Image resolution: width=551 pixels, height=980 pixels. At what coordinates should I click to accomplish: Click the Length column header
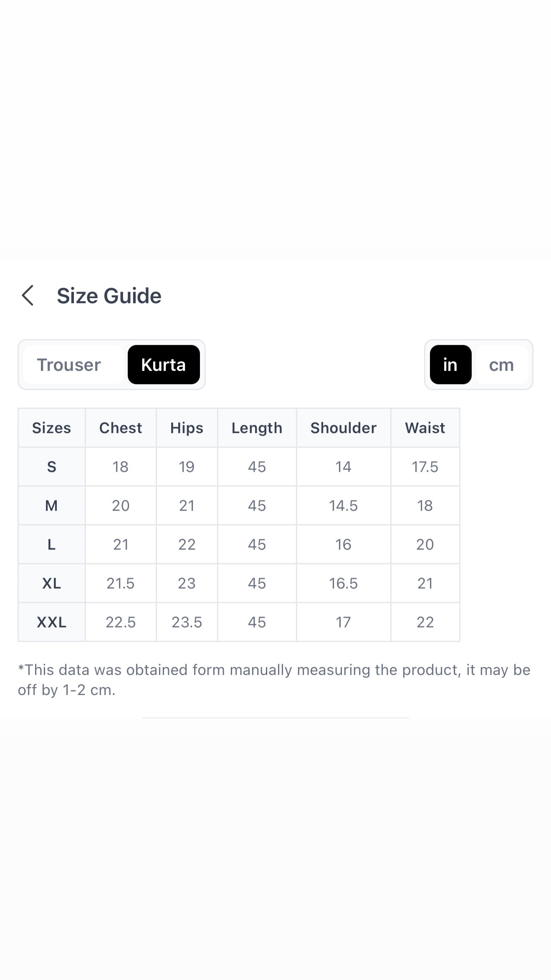tap(257, 428)
